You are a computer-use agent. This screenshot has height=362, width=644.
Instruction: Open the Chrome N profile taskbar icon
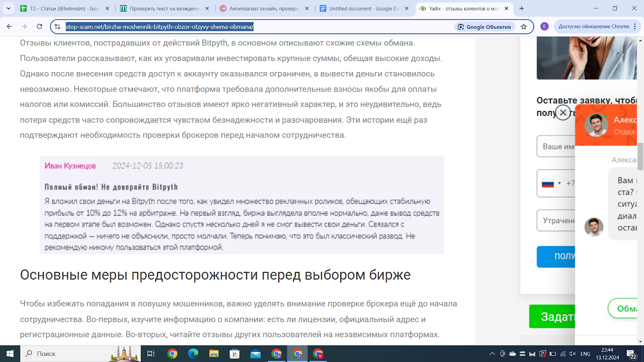[x=318, y=354]
